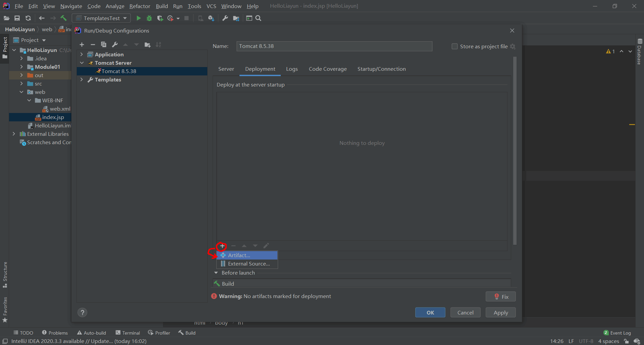Click the Back navigation arrow
Screen dimensions: 644x345
(x=42, y=18)
